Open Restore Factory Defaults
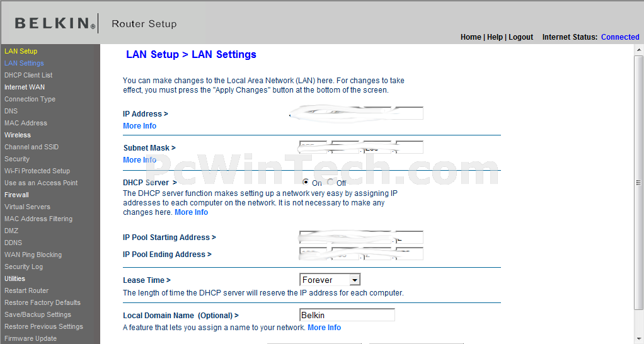Screen dimensions: 644x344 pyautogui.click(x=42, y=302)
